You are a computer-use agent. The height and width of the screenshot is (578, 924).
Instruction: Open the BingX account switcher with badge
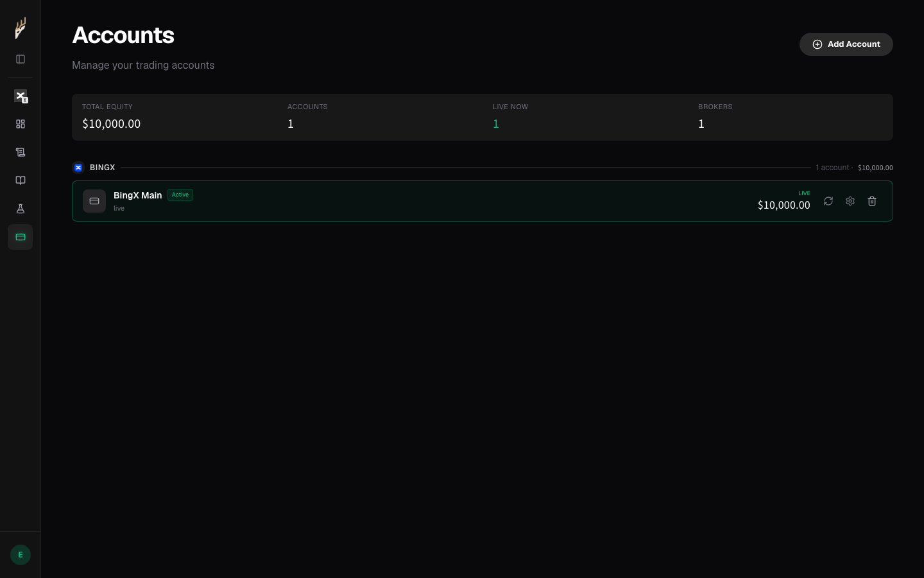coord(21,96)
